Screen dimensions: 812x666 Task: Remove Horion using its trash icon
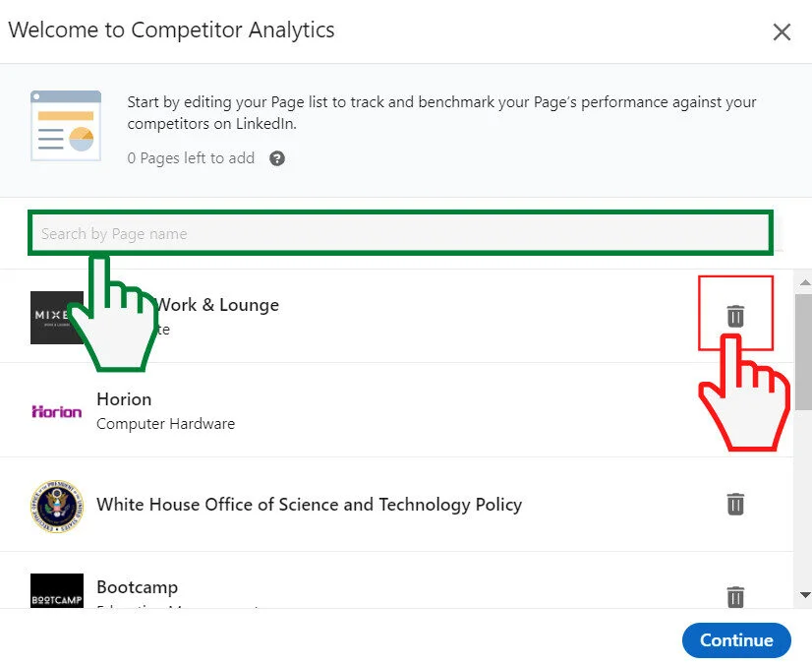pos(735,410)
